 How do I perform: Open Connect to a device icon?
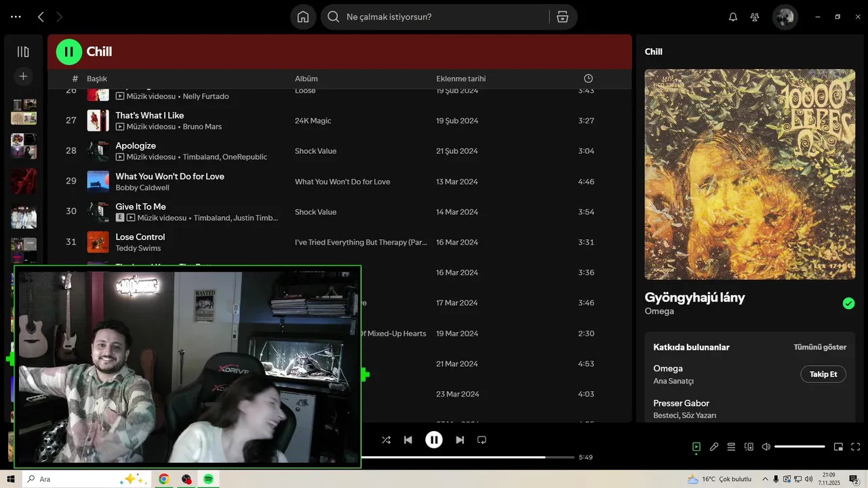749,447
